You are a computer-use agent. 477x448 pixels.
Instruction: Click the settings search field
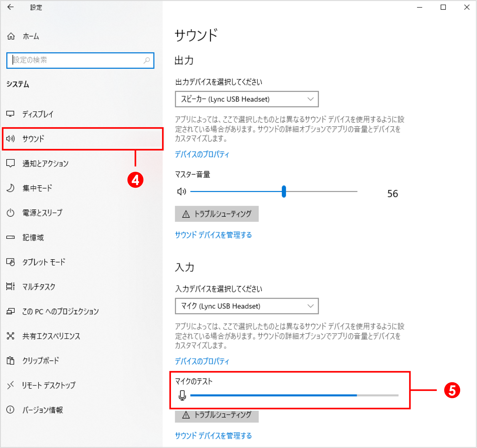pos(77,60)
